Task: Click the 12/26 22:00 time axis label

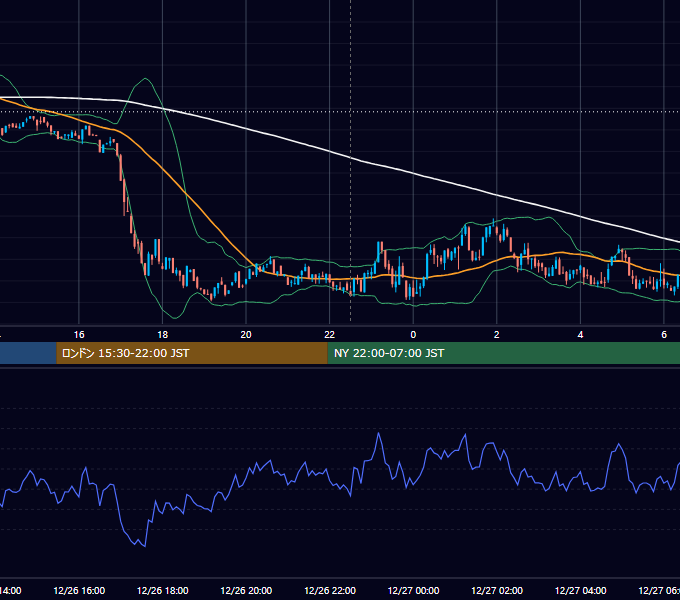Action: [330, 590]
